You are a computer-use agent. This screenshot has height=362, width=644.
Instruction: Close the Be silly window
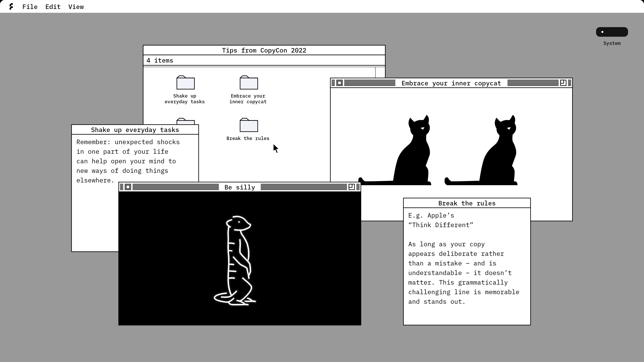pos(128,187)
